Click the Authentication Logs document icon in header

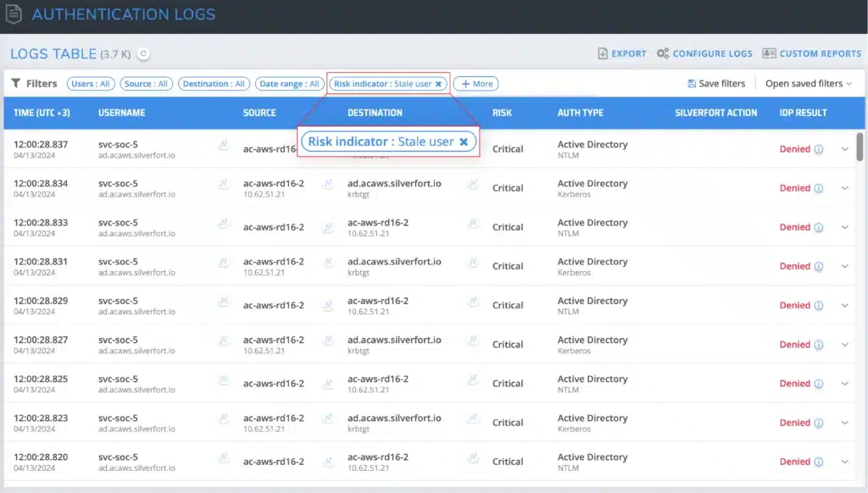click(x=14, y=14)
